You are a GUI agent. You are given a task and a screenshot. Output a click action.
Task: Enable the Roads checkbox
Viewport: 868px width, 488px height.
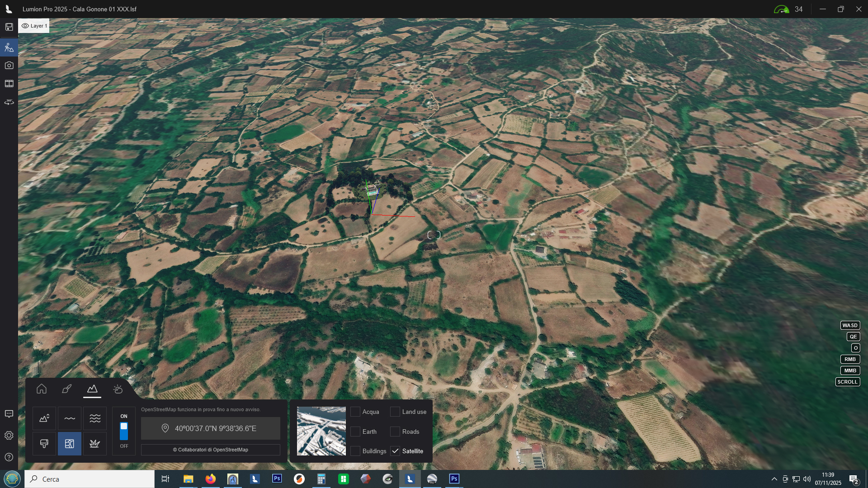[x=395, y=432]
